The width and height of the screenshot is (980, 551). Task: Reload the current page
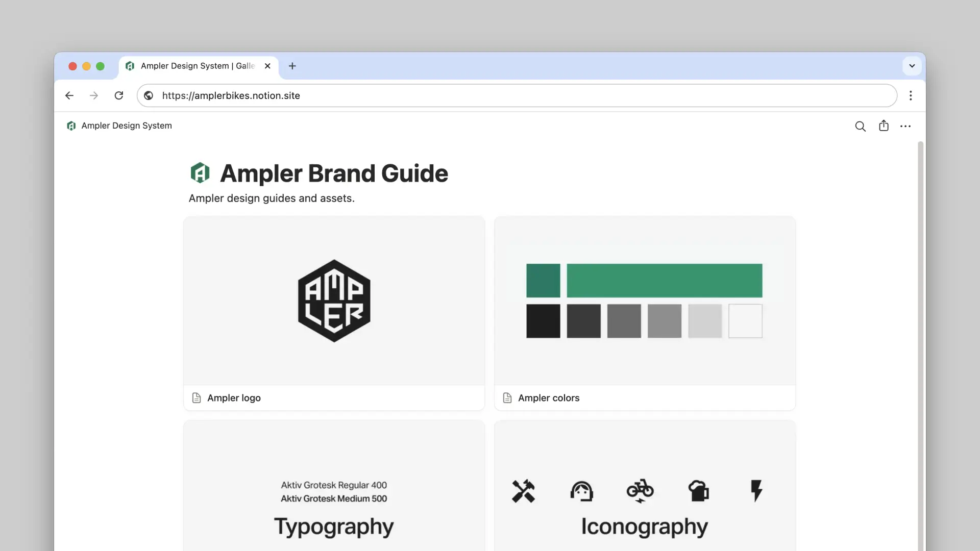pos(118,95)
